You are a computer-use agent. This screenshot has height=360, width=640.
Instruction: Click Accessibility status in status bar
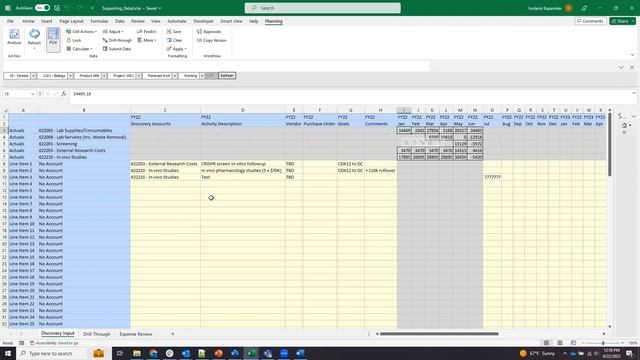pyautogui.click(x=54, y=343)
